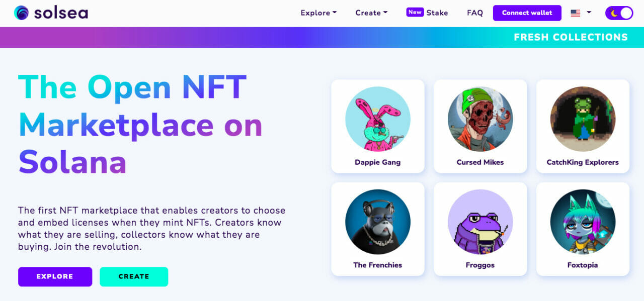Expand the Explore dropdown menu
The height and width of the screenshot is (301, 644).
click(318, 13)
